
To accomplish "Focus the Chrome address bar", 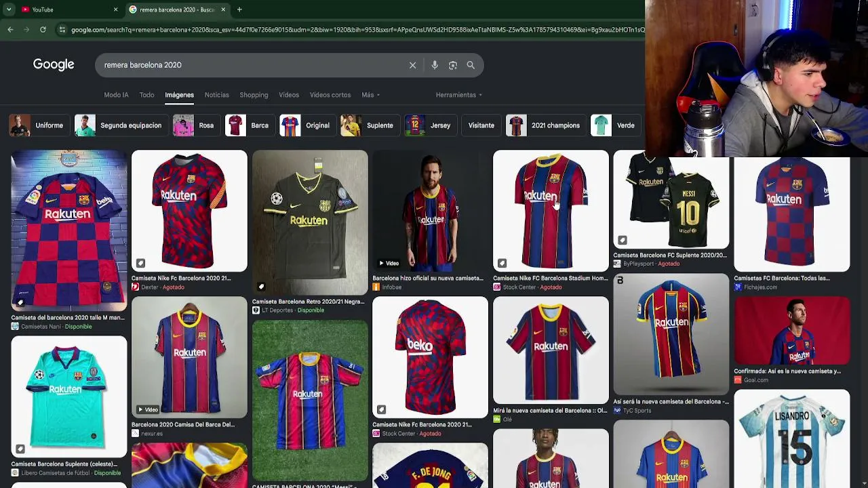I will point(357,30).
